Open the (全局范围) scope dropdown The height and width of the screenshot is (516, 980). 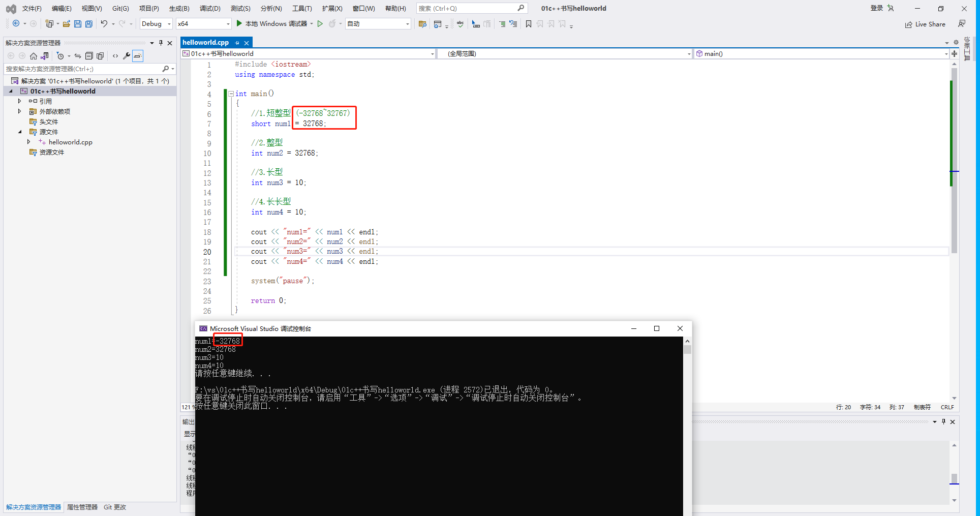[565, 53]
